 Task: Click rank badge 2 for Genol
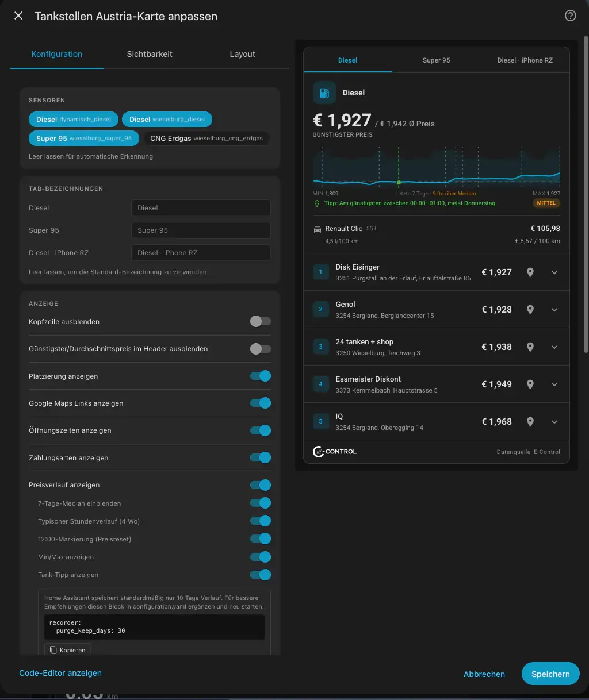coord(321,309)
